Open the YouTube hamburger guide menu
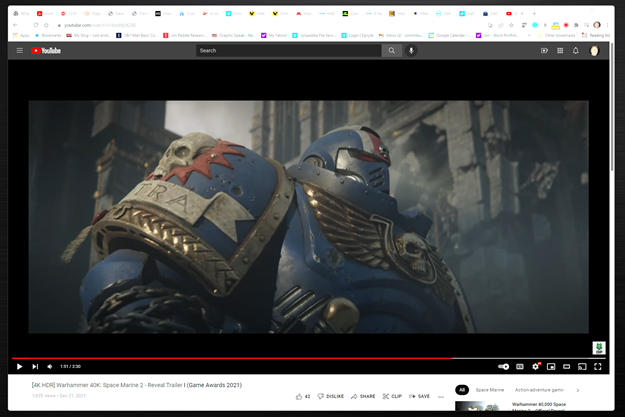The image size is (625, 417). (20, 51)
